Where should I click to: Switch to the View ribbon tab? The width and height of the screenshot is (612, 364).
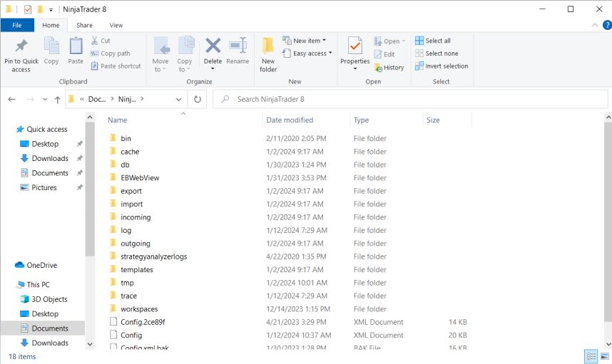116,26
